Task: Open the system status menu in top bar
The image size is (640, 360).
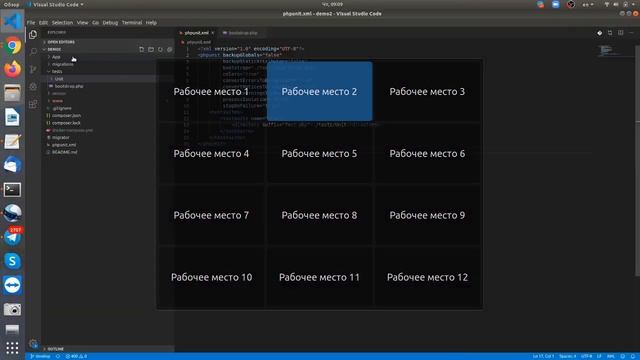Action: point(620,4)
